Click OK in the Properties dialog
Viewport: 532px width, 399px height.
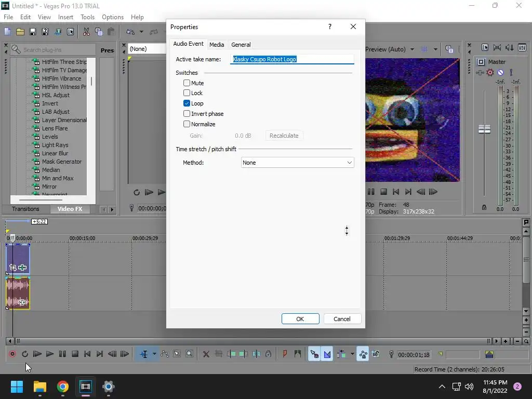(300, 319)
